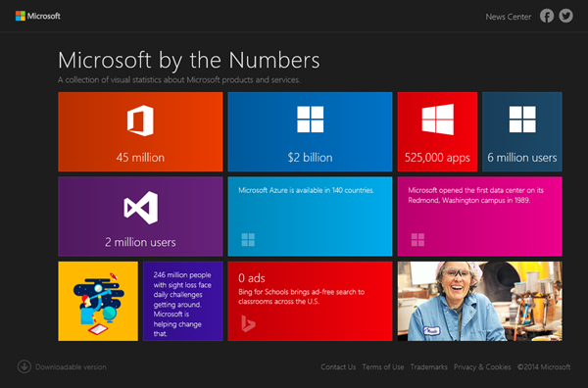588x388 pixels.
Task: Open Microsoft's Facebook page icon
Action: (x=547, y=16)
